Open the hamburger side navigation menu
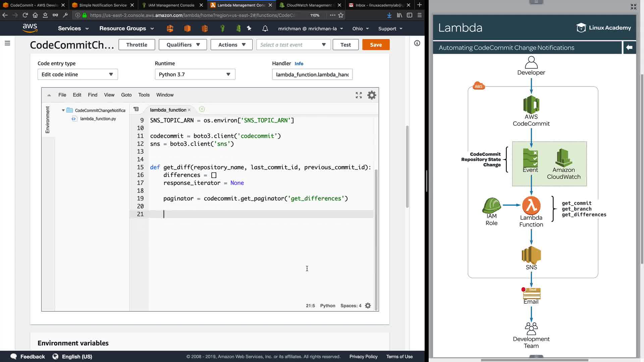 [x=7, y=43]
